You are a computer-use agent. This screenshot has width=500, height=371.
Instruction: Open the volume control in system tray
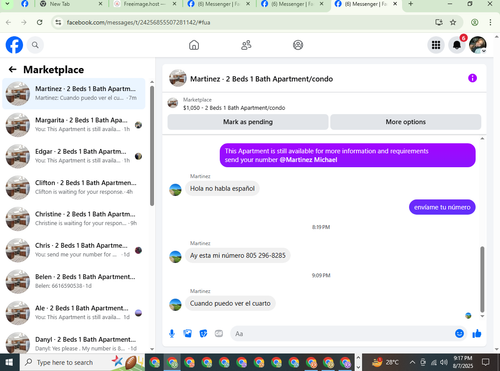[x=444, y=362]
